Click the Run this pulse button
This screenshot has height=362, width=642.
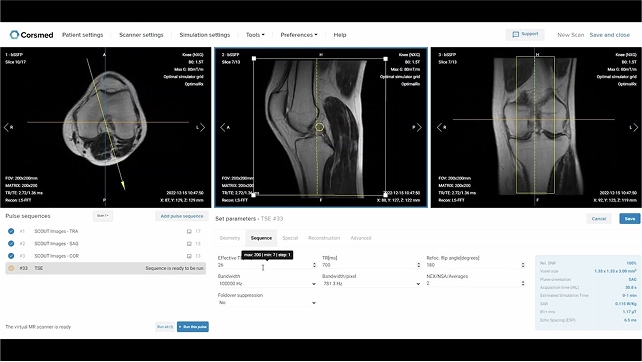(x=193, y=327)
